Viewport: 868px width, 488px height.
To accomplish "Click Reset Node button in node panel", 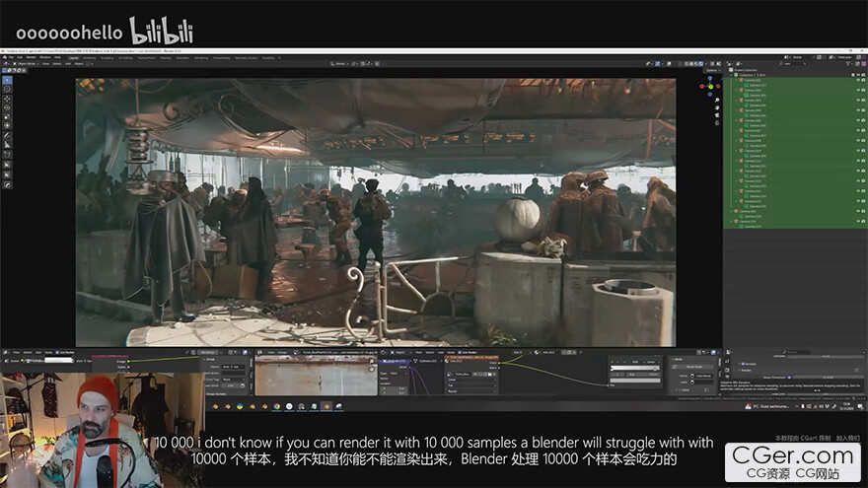I will point(694,367).
